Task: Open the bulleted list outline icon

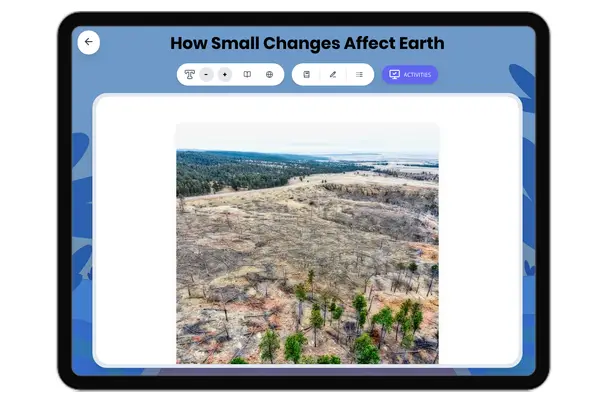Action: coord(359,75)
